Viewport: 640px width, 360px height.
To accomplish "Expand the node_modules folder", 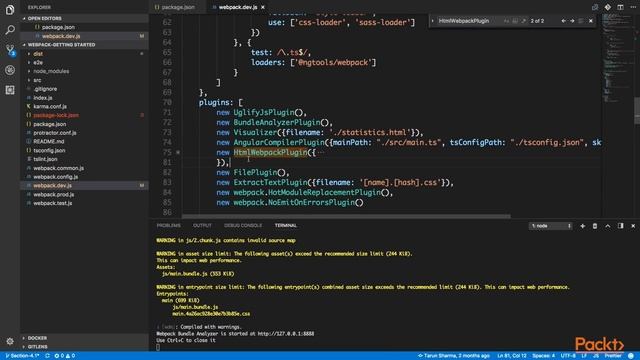I will pyautogui.click(x=84, y=71).
